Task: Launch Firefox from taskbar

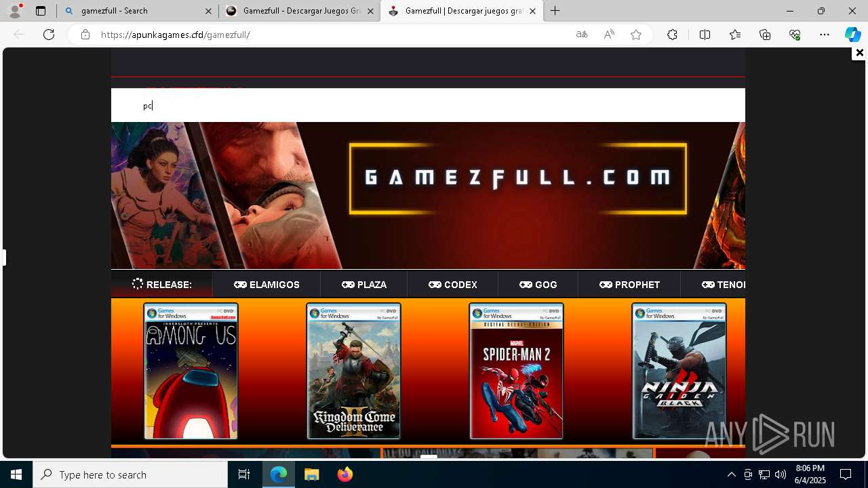Action: 344,474
